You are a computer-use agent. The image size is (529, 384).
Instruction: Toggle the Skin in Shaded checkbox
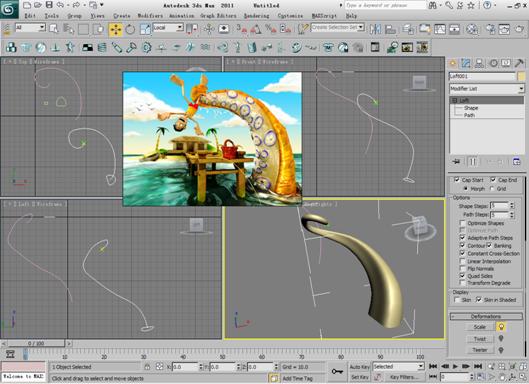point(479,300)
